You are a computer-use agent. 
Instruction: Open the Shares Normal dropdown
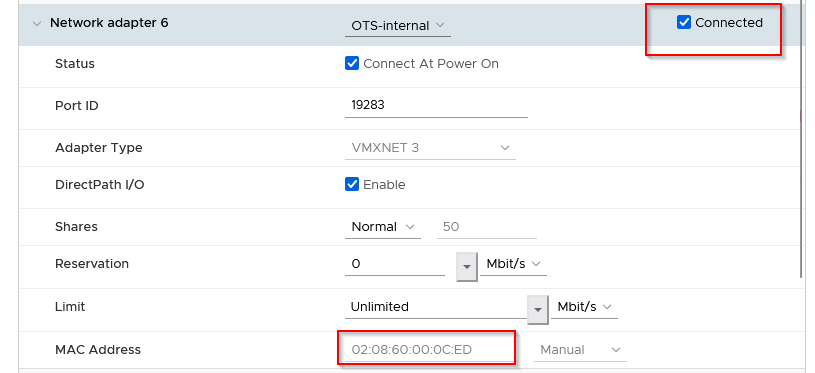coord(383,227)
